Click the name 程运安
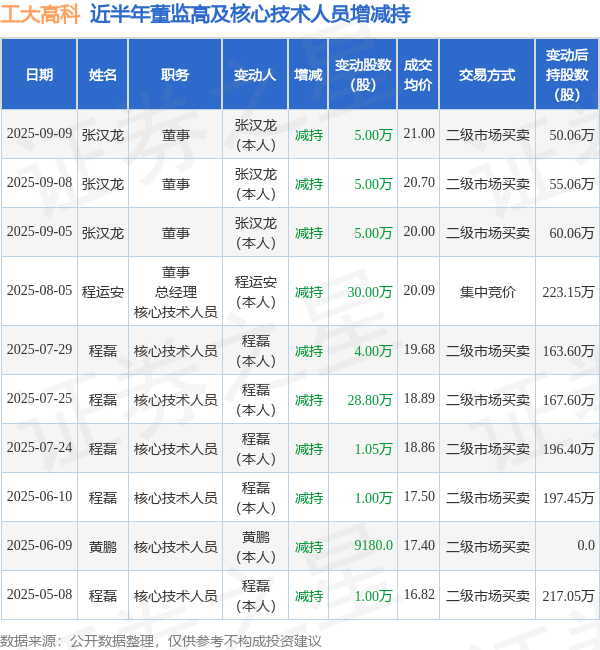 coord(103,292)
